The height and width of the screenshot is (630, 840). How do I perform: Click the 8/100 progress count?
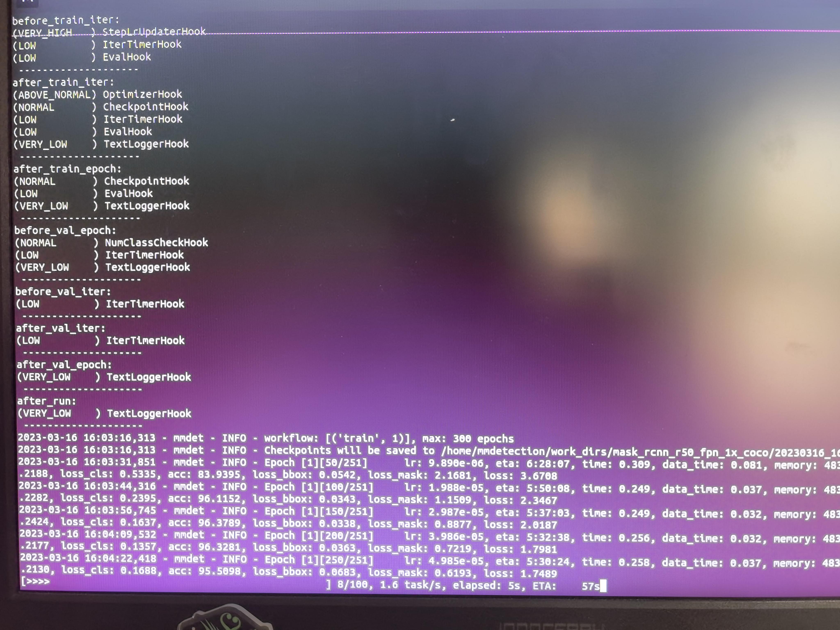pos(353,584)
